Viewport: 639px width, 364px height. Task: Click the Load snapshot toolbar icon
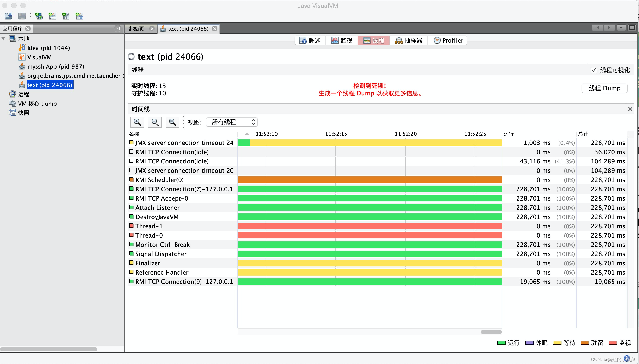(x=9, y=16)
